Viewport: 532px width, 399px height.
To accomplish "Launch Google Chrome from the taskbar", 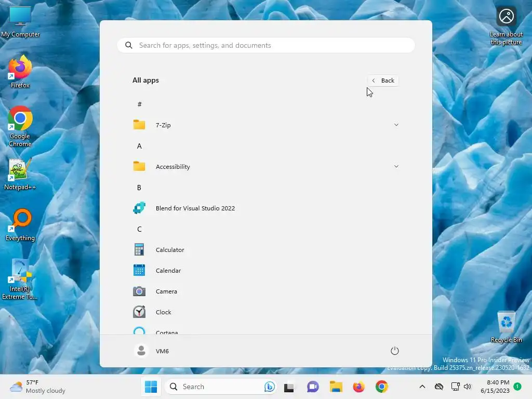I will (382, 387).
